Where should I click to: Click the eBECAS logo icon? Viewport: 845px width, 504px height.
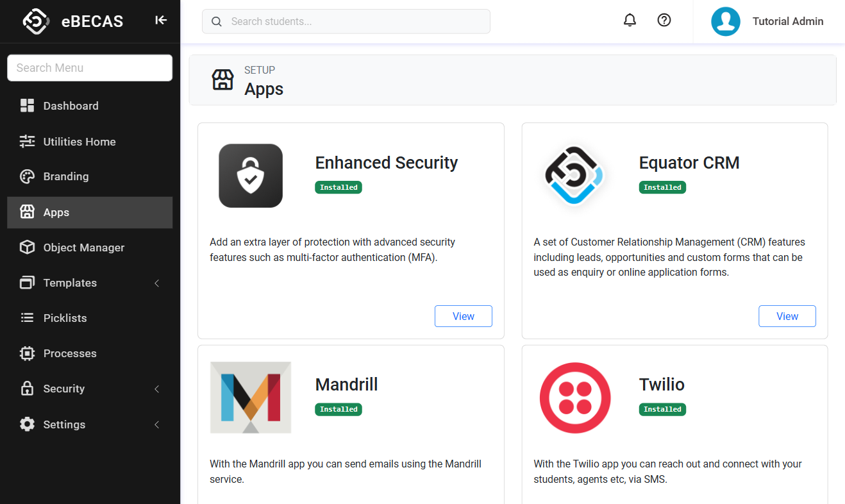36,21
